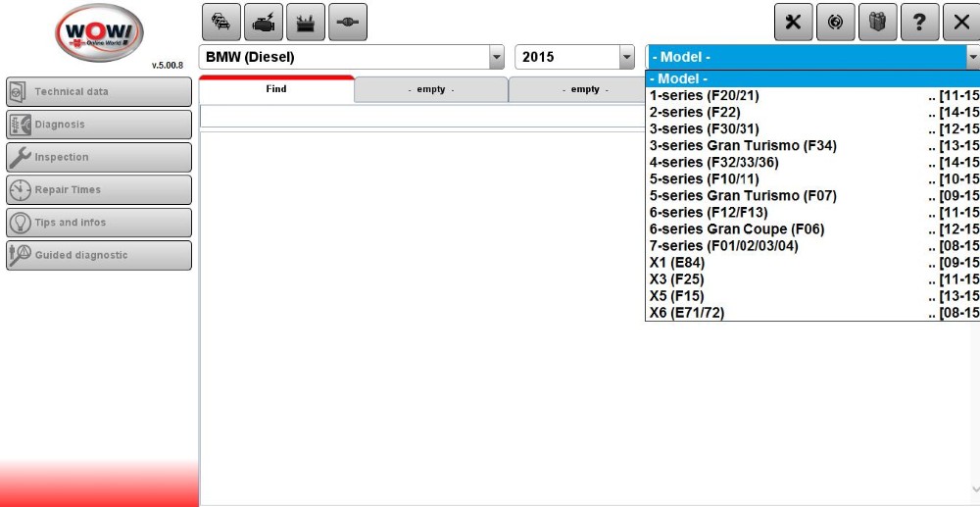Open the Diagnosis section

click(x=99, y=125)
